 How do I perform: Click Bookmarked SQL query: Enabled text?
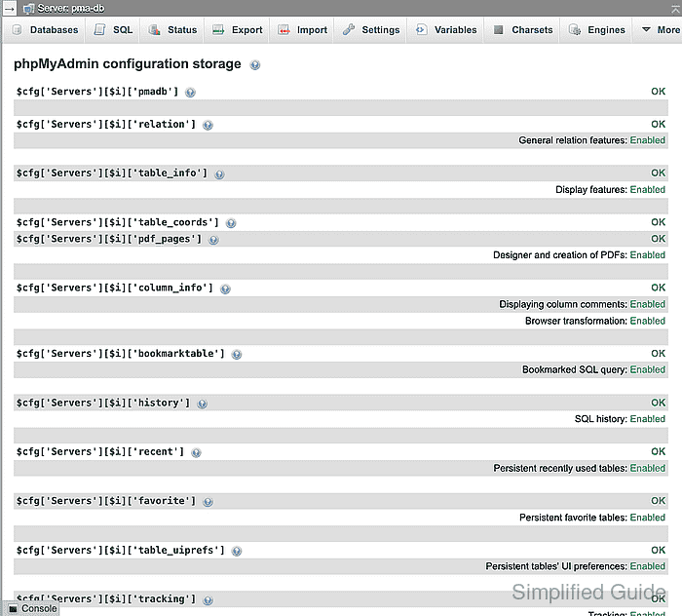[x=594, y=369]
